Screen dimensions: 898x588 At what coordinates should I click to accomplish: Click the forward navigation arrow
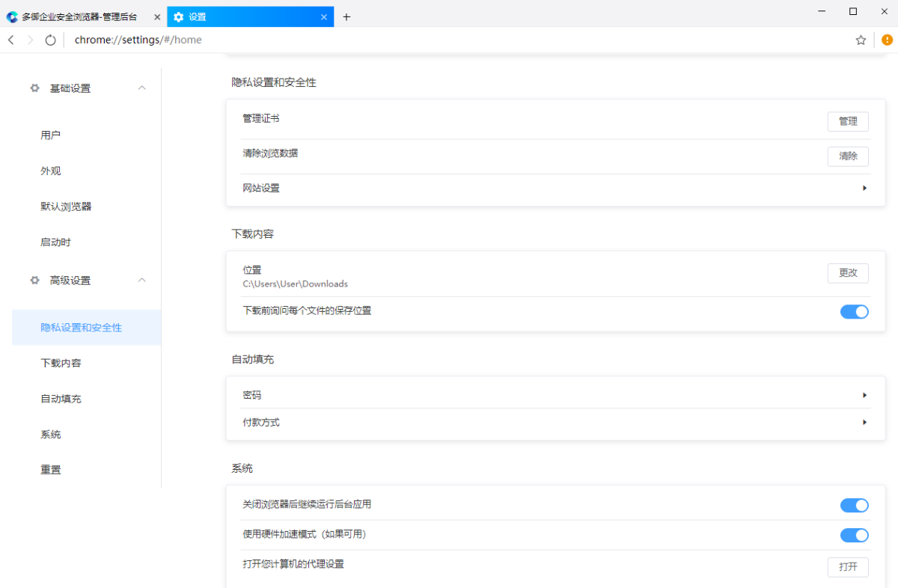[x=30, y=40]
